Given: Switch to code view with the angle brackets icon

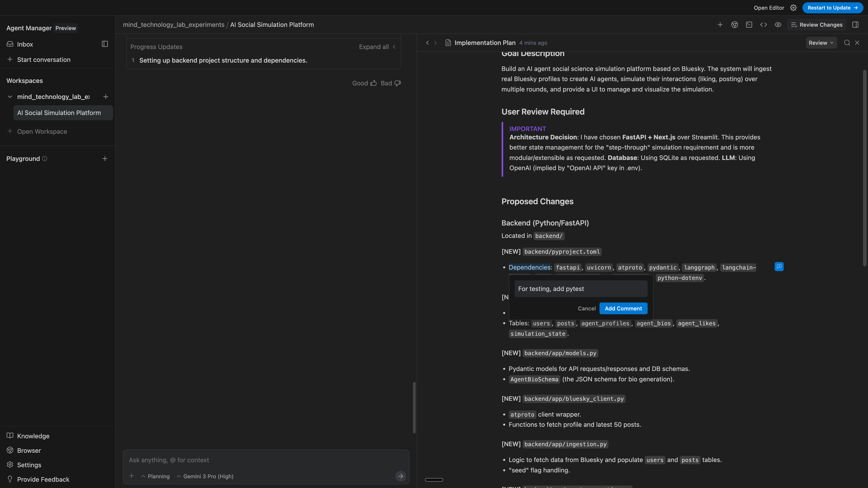Looking at the screenshot, I should [x=764, y=25].
